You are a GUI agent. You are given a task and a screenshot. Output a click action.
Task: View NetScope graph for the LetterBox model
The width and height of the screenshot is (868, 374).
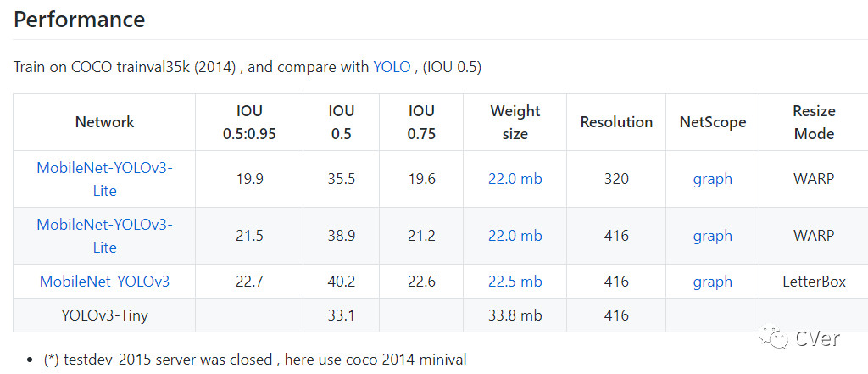[x=712, y=282]
